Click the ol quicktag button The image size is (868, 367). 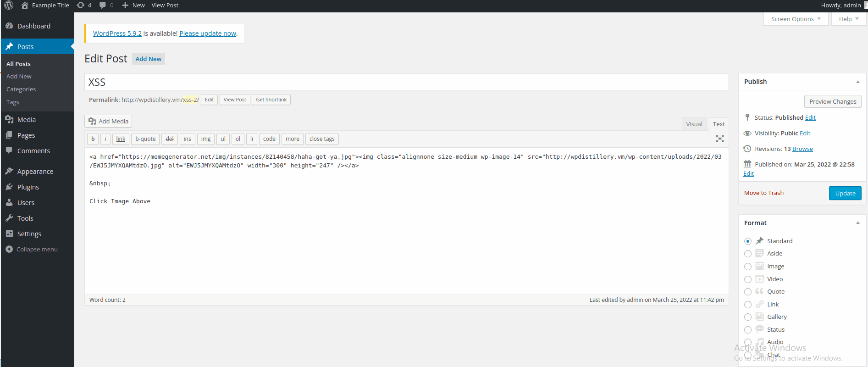coord(238,139)
